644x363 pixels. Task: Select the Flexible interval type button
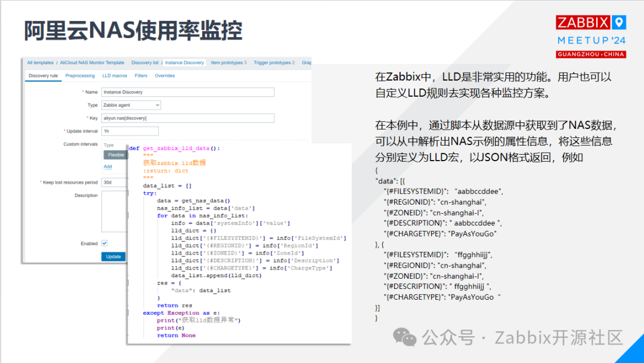click(116, 155)
